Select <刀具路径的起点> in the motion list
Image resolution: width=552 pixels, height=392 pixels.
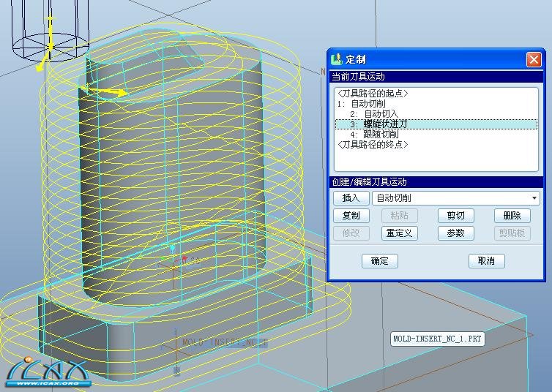coord(373,94)
